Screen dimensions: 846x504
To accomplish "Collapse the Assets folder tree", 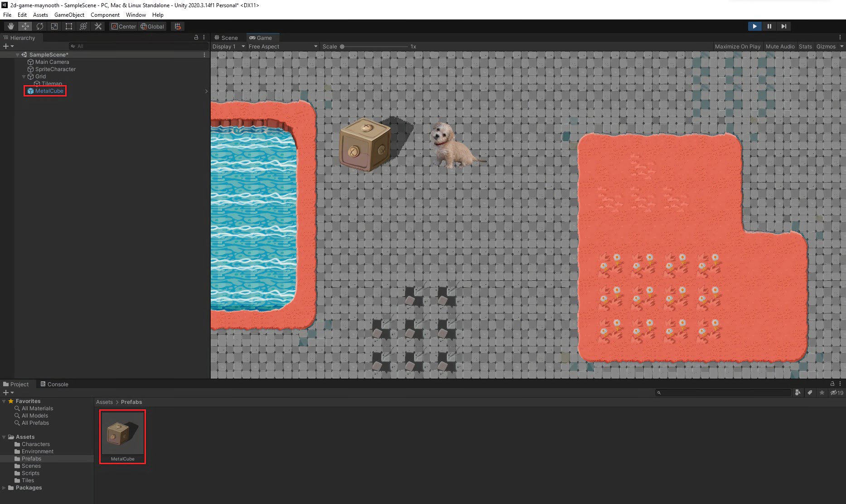I will (4, 437).
